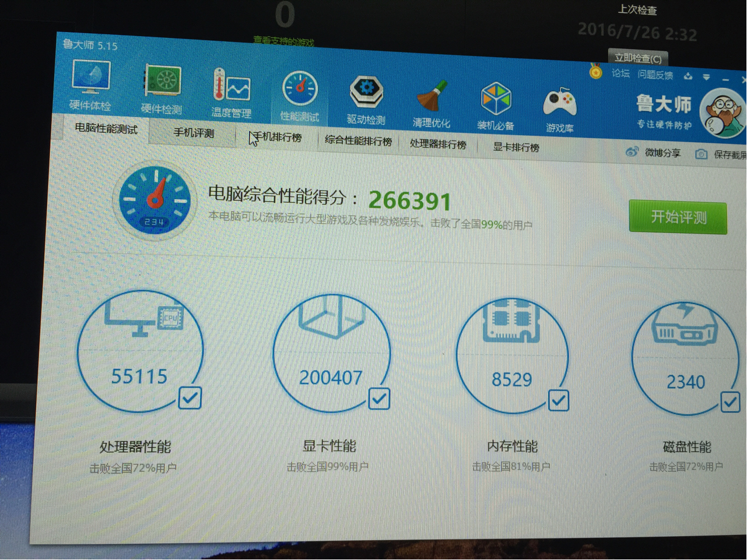Click the 上次检查 label in background window
The image size is (747, 560).
click(637, 10)
